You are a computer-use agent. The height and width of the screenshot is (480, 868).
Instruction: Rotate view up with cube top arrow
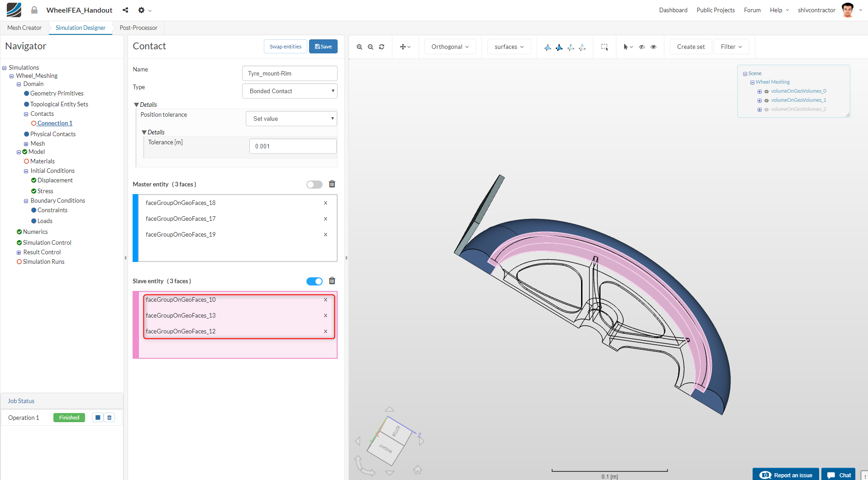(x=390, y=409)
